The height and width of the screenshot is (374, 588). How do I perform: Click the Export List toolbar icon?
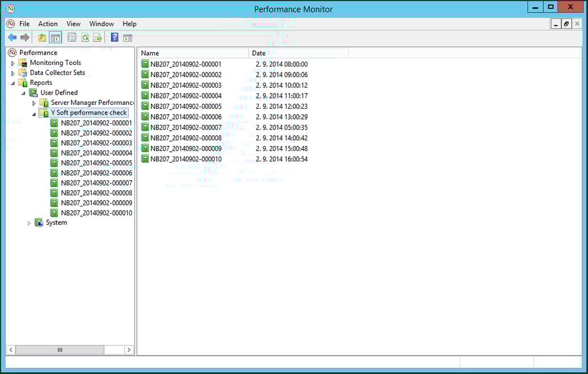(x=97, y=38)
